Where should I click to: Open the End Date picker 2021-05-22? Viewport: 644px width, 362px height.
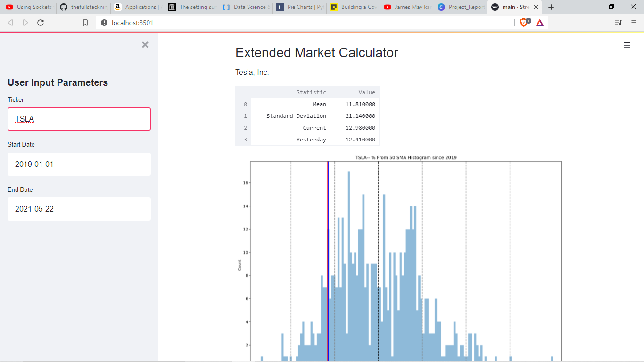click(79, 209)
